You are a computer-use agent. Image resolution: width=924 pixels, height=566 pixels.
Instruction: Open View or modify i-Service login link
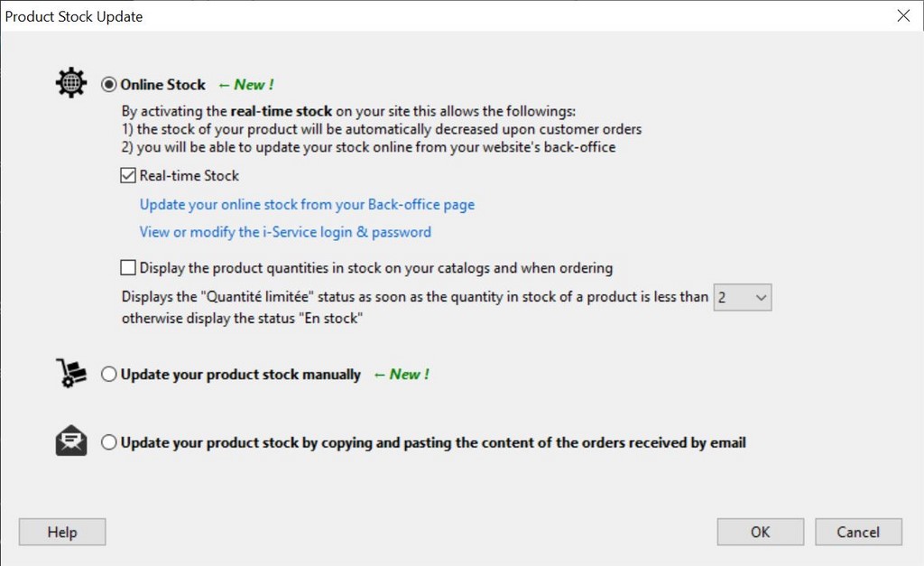[x=285, y=232]
